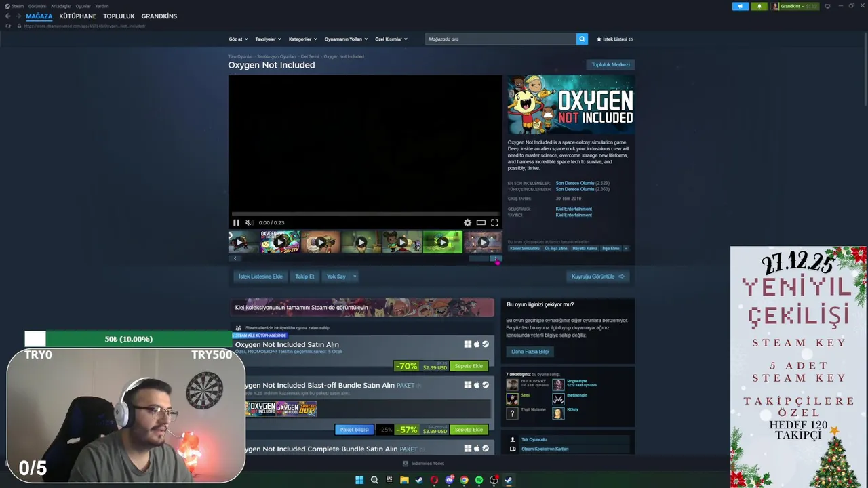
Task: Select the Safety trailer thumbnail
Action: pos(279,242)
